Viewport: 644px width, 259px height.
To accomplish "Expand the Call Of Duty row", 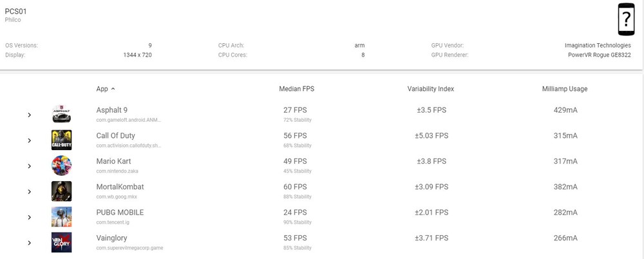I will point(29,140).
